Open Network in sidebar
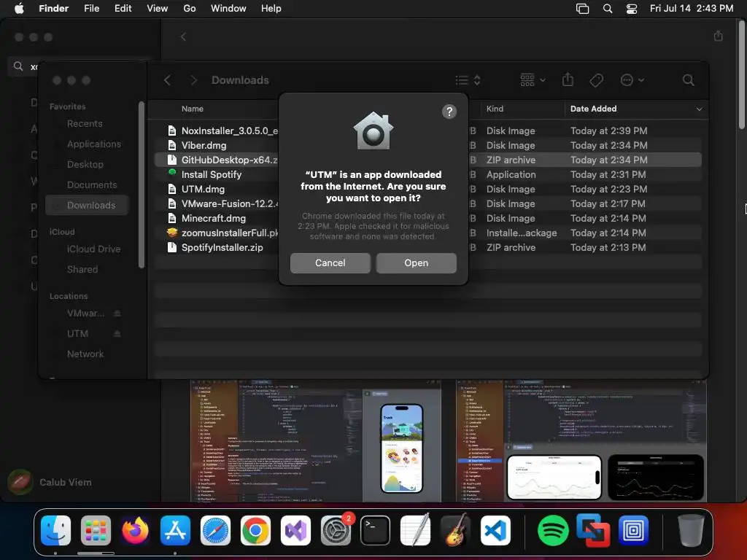 coord(85,354)
